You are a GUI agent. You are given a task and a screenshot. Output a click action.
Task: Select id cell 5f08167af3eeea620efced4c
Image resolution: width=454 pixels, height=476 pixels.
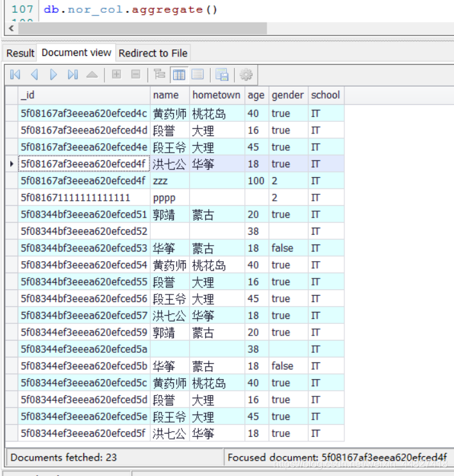click(x=84, y=114)
